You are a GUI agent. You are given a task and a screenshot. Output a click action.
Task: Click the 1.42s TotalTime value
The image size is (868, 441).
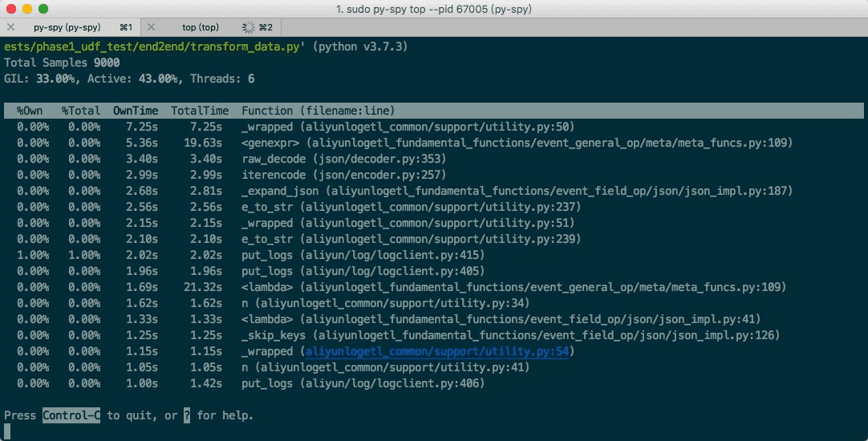pyautogui.click(x=206, y=383)
